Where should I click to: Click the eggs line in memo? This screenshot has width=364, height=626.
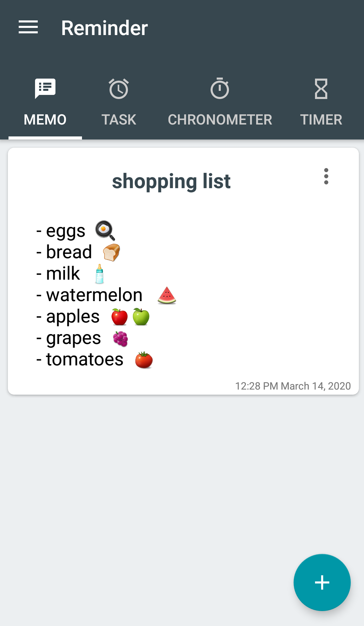point(76,231)
